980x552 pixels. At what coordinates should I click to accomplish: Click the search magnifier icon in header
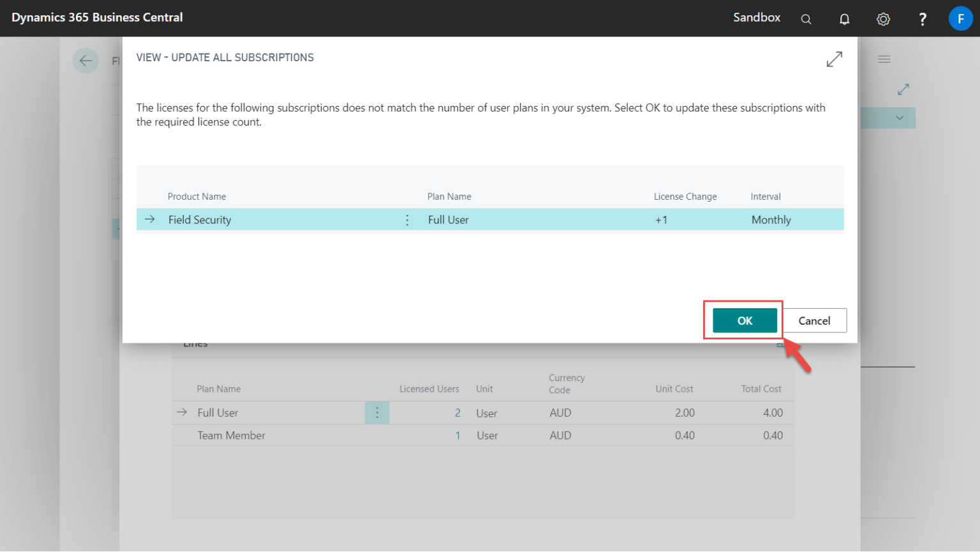pyautogui.click(x=806, y=19)
